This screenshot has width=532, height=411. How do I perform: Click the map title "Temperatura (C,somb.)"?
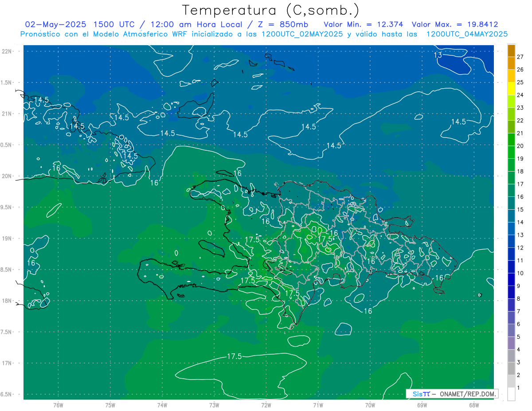tap(270, 10)
